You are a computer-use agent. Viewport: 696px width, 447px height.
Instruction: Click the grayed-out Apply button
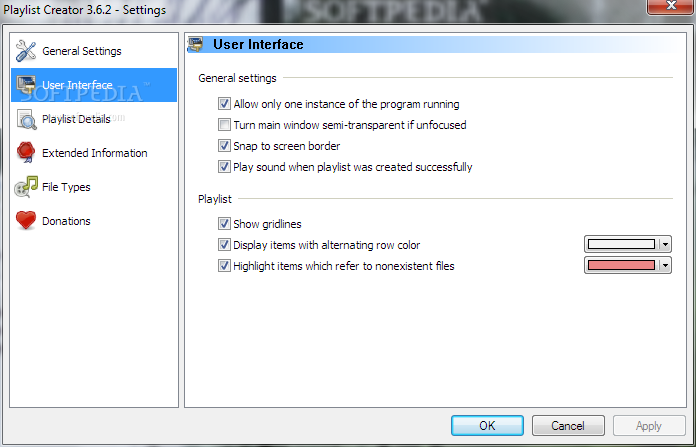649,425
